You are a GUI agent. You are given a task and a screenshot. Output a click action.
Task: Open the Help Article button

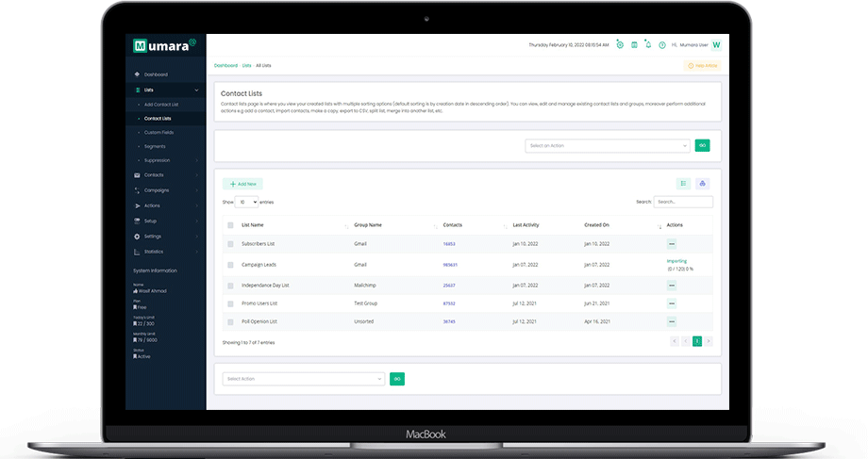[x=703, y=66]
